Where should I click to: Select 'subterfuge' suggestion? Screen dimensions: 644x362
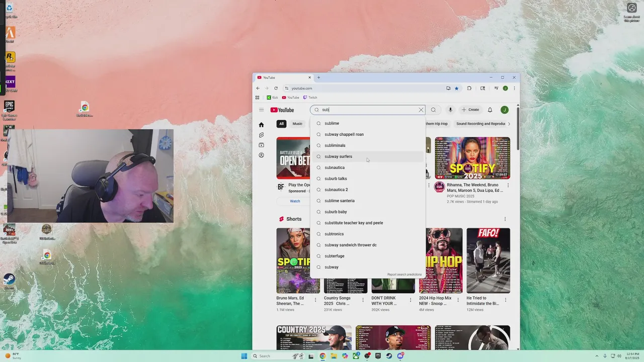(368, 256)
